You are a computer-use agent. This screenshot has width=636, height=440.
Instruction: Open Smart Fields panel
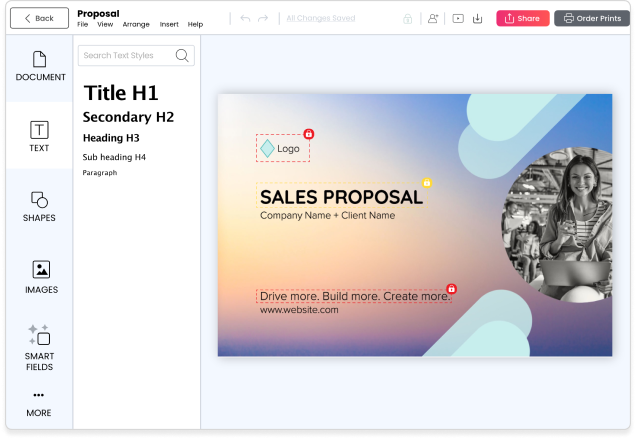click(39, 347)
